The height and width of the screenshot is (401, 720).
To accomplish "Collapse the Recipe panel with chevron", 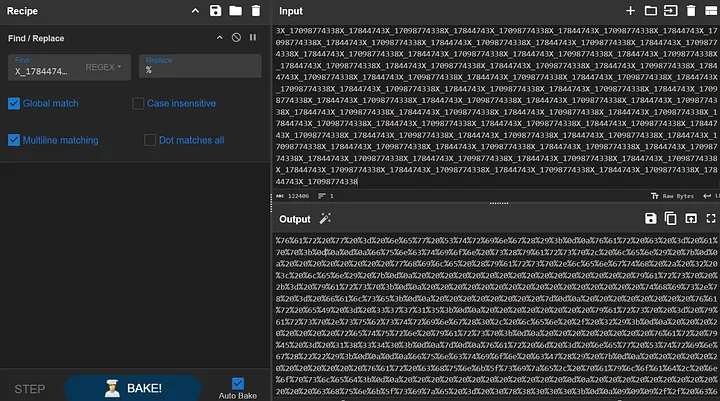I will [195, 11].
